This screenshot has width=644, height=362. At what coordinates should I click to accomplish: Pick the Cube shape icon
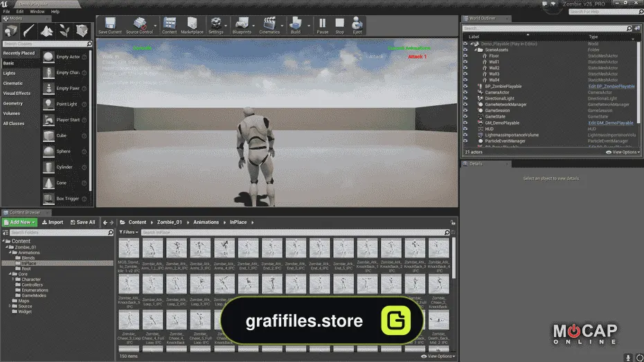(x=48, y=136)
